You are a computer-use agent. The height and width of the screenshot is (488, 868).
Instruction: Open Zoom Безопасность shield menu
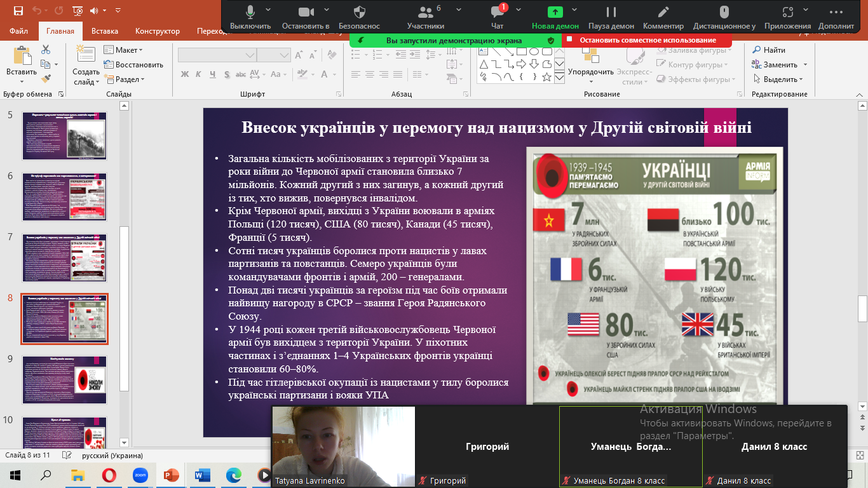359,17
